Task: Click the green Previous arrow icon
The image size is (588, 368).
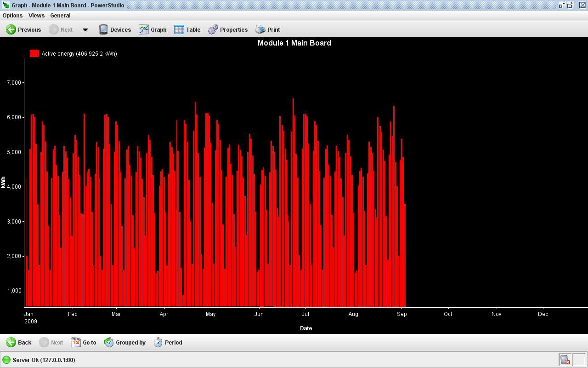Action: [x=11, y=29]
